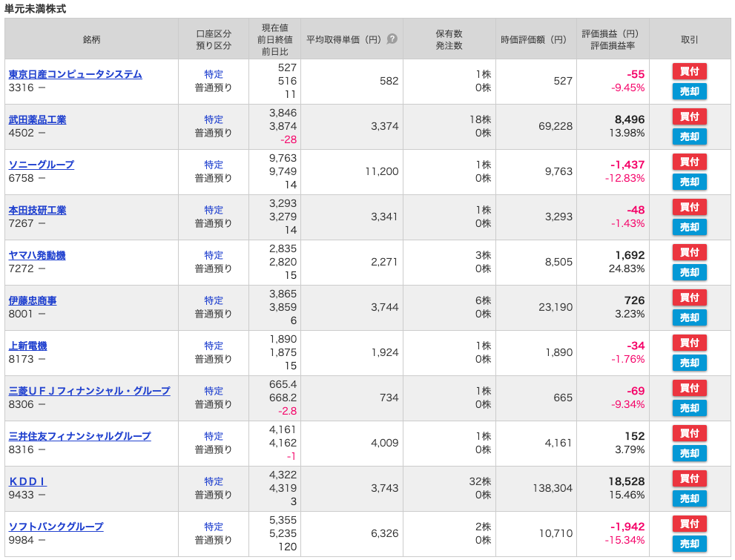The image size is (735, 560).
Task: Select valuation amount 138,304 for KDDI
Action: [553, 488]
